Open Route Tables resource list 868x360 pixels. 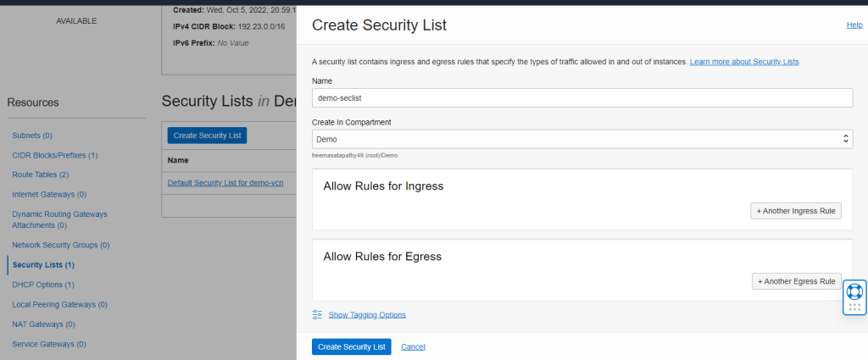click(40, 174)
